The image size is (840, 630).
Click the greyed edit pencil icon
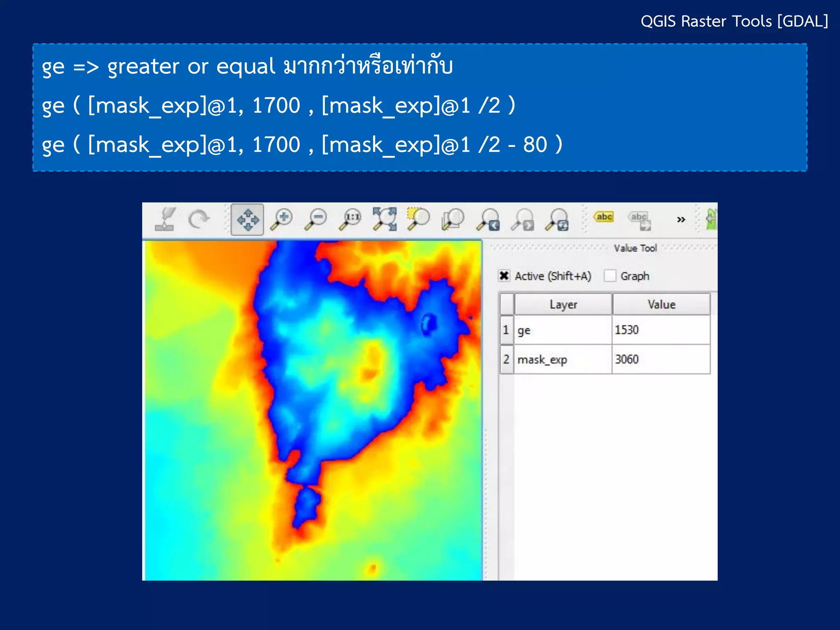click(x=165, y=219)
